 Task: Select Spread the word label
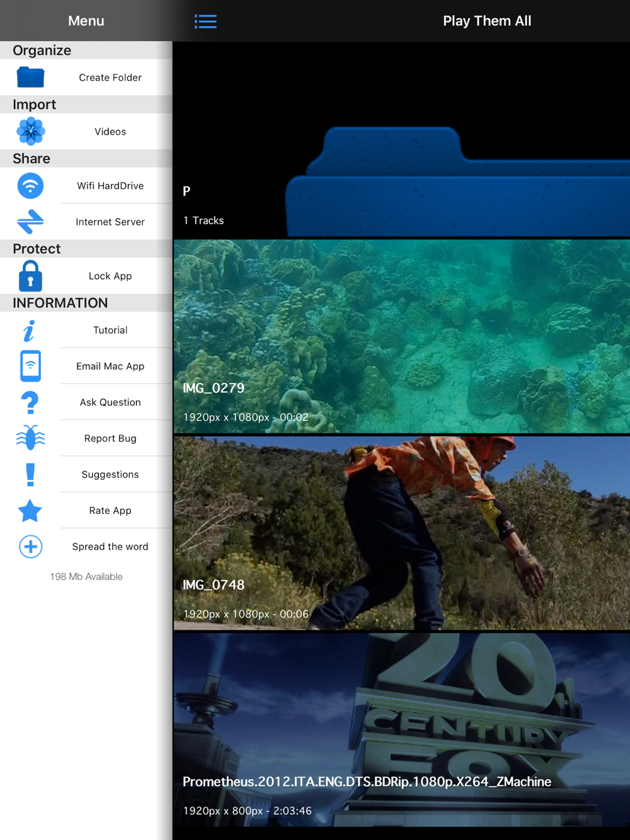pyautogui.click(x=110, y=547)
